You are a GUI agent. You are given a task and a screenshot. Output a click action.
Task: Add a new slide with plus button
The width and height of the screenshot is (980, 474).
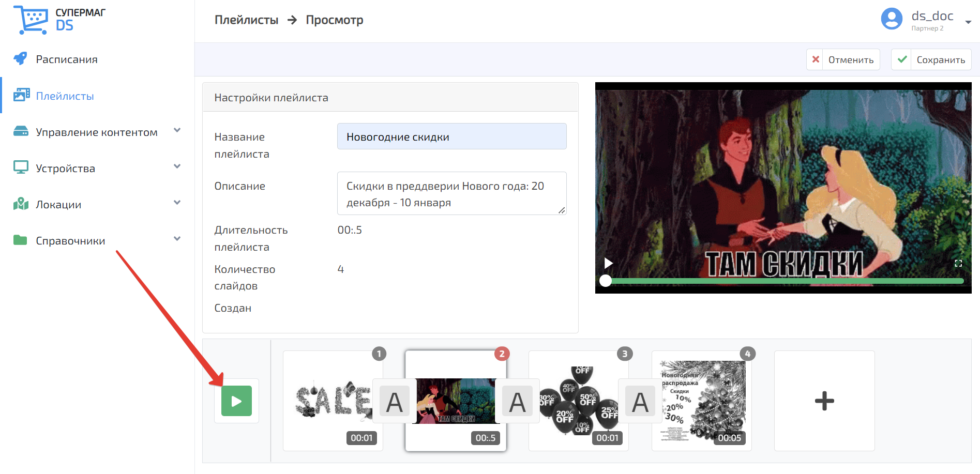pyautogui.click(x=824, y=401)
